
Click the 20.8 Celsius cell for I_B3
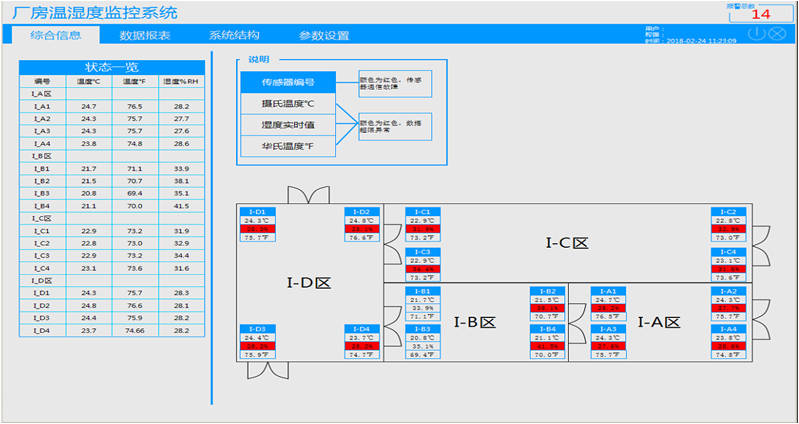(x=89, y=194)
